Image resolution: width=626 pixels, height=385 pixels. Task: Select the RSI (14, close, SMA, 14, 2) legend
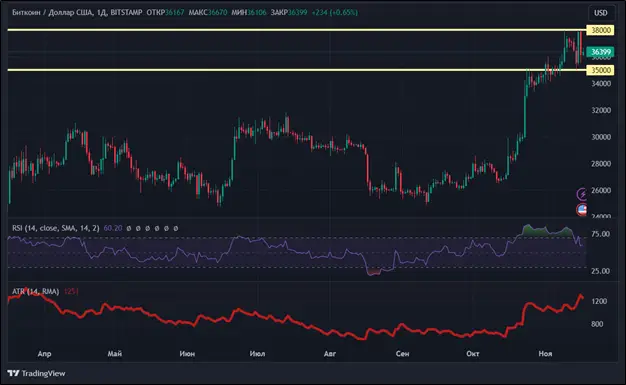(55, 228)
